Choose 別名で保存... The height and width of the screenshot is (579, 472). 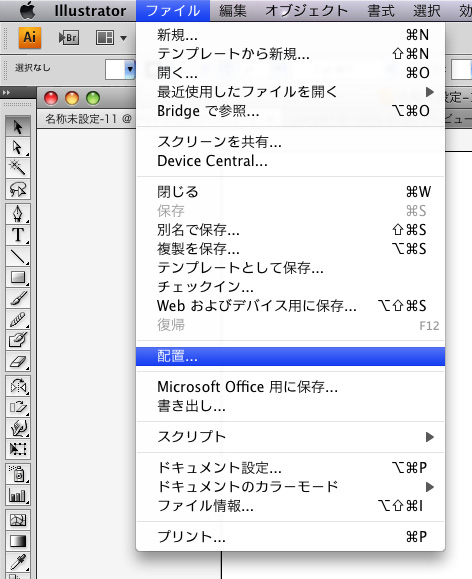[x=290, y=230]
